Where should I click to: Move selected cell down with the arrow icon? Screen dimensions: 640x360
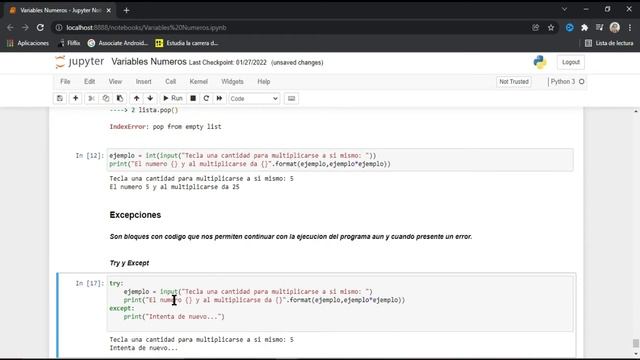coord(150,98)
